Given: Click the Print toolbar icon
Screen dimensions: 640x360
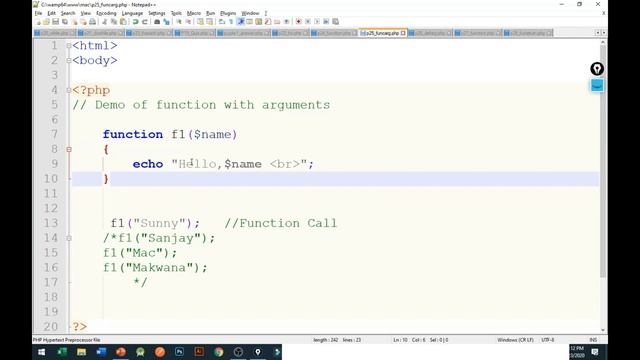Looking at the screenshot, I should 92,22.
